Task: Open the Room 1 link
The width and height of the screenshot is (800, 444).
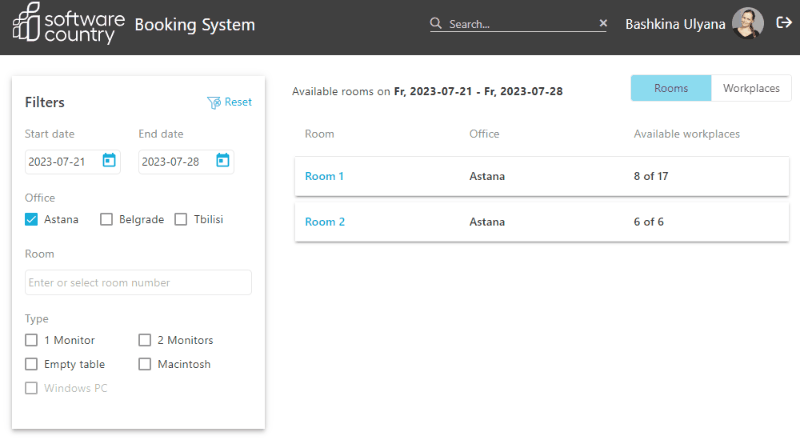Action: click(324, 176)
